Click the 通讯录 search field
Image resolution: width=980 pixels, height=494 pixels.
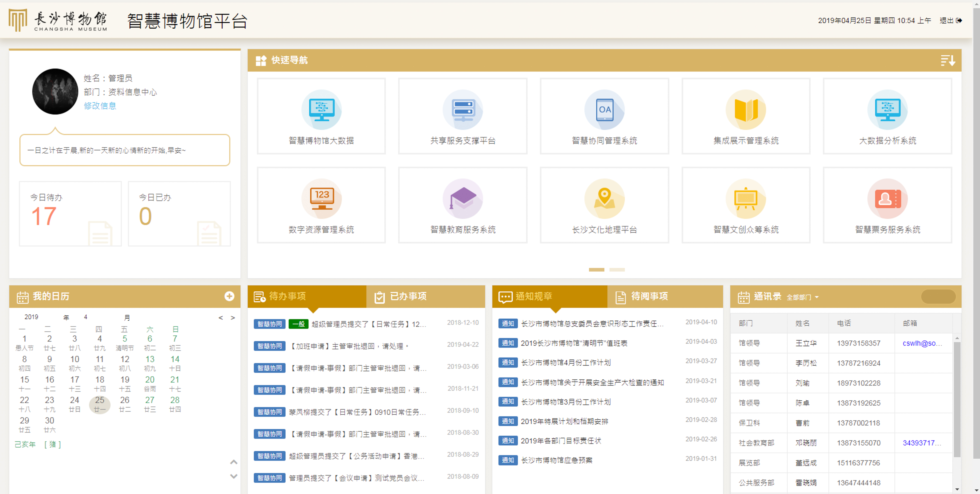[938, 297]
